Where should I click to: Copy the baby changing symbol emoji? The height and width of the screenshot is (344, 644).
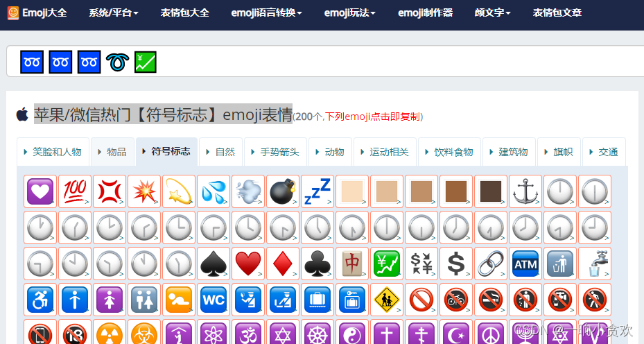click(179, 300)
